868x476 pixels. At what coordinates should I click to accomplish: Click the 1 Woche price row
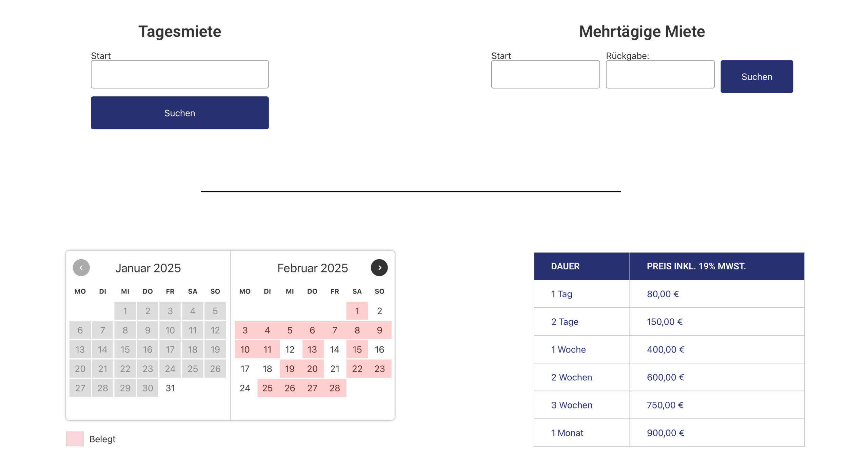[669, 349]
